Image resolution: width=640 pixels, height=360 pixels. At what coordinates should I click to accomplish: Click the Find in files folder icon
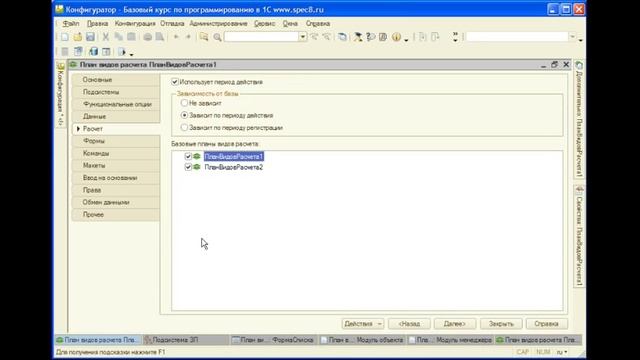pyautogui.click(x=204, y=37)
